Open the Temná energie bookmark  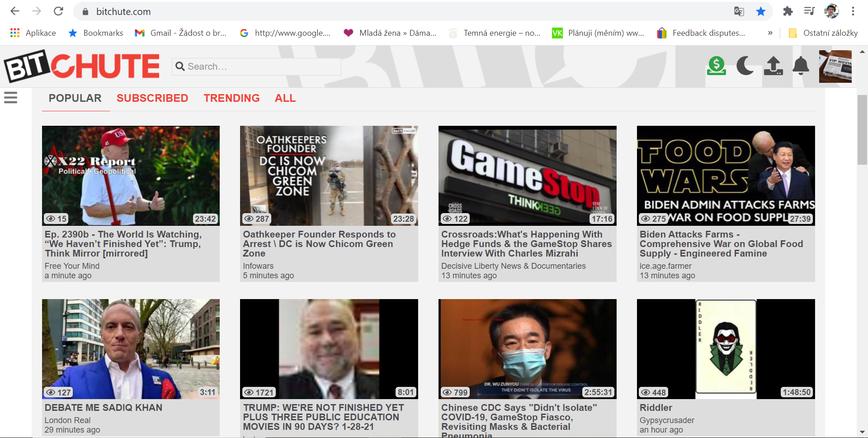point(494,33)
